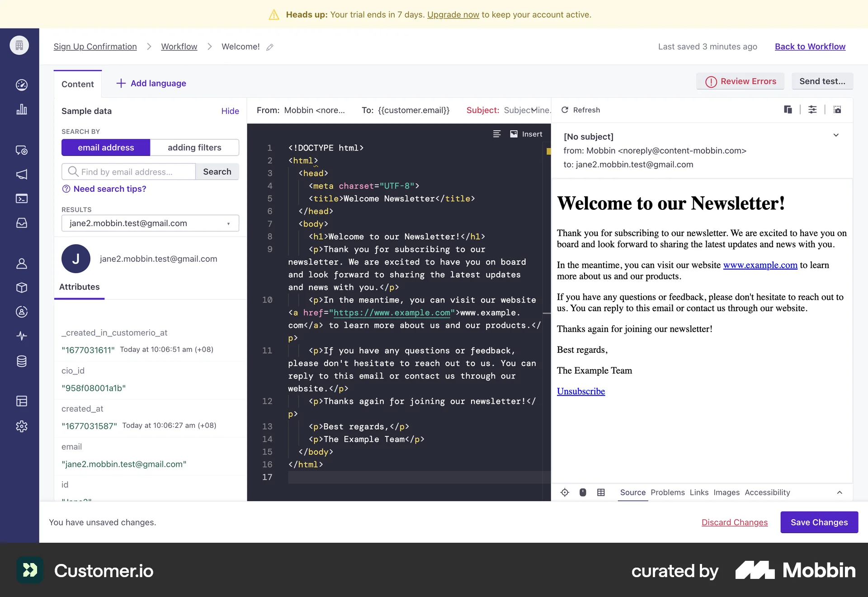Select the broadcasts megaphone icon
This screenshot has height=597, width=868.
21,175
